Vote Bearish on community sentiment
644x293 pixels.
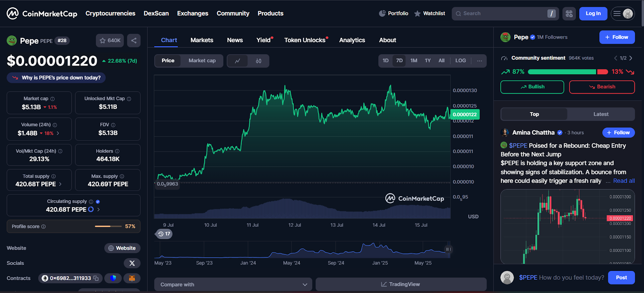coord(602,87)
